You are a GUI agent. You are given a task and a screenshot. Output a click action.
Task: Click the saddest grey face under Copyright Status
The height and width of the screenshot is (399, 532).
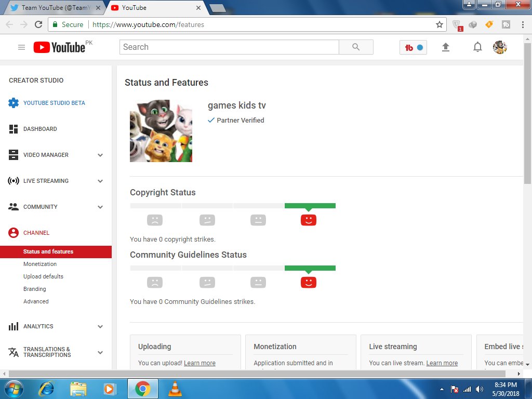[155, 220]
